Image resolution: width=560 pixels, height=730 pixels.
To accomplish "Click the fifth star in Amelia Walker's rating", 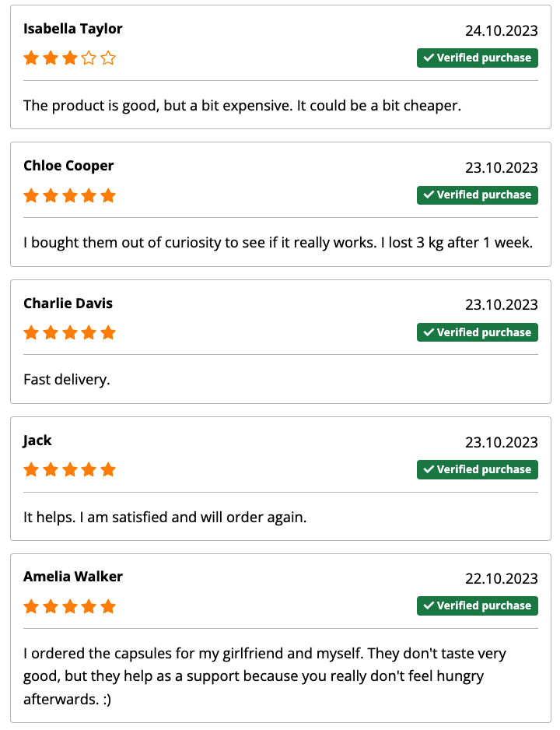I will (108, 606).
